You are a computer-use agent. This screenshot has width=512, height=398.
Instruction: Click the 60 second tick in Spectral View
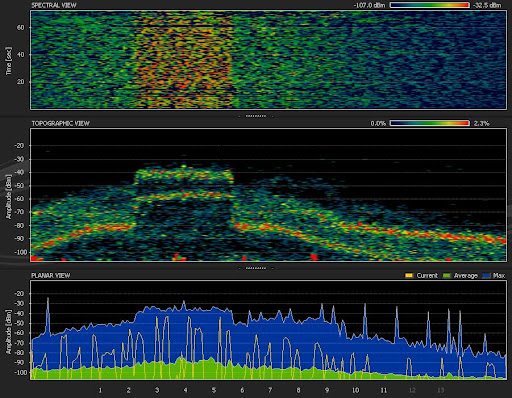20,27
